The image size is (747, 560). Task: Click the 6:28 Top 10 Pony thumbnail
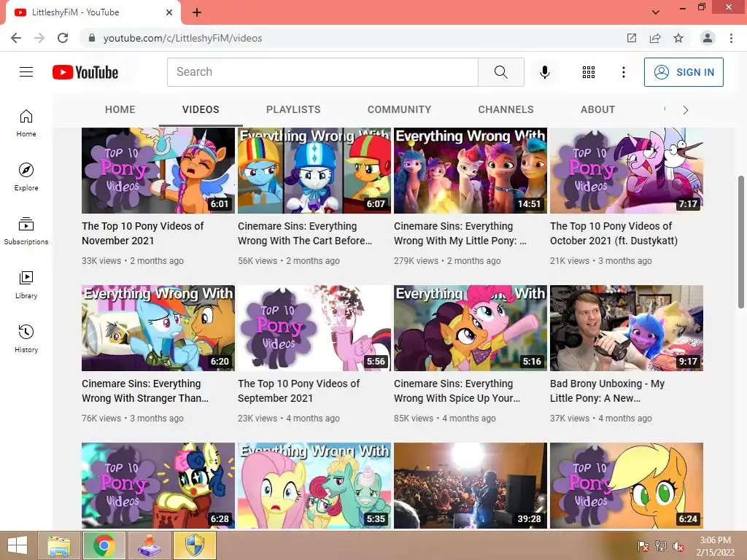click(x=158, y=486)
